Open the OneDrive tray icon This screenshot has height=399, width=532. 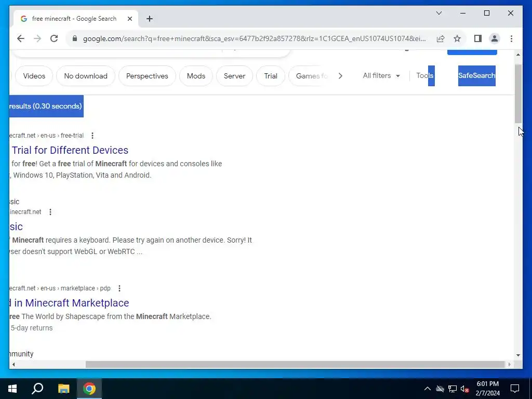tap(440, 389)
